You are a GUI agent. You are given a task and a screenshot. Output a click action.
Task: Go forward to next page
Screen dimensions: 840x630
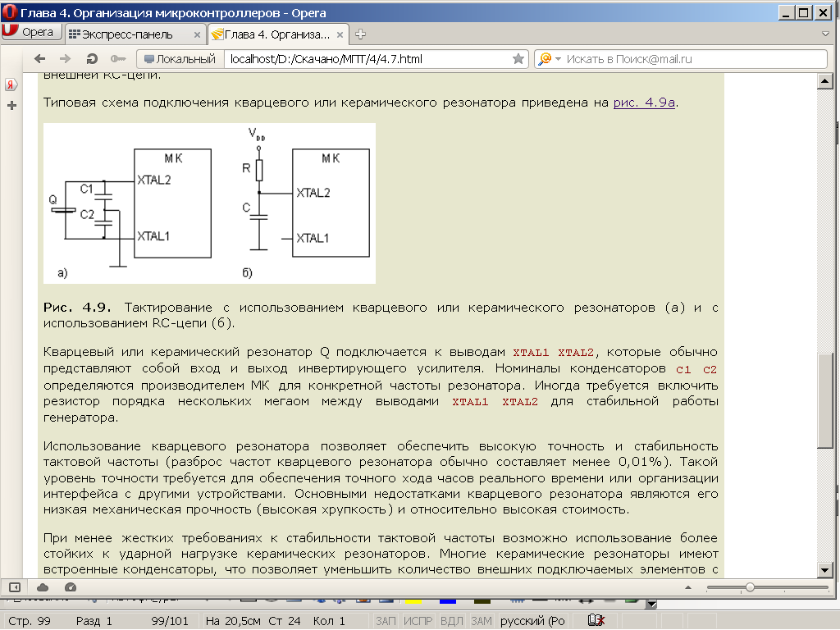65,59
